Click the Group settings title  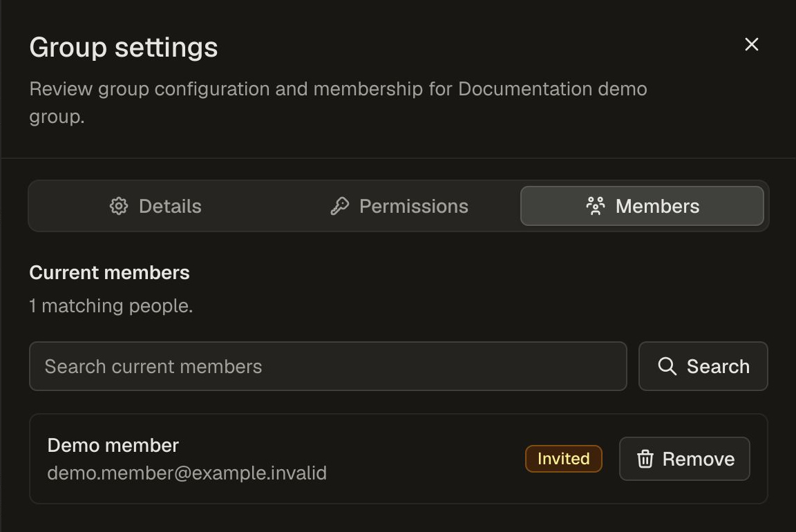pos(124,48)
